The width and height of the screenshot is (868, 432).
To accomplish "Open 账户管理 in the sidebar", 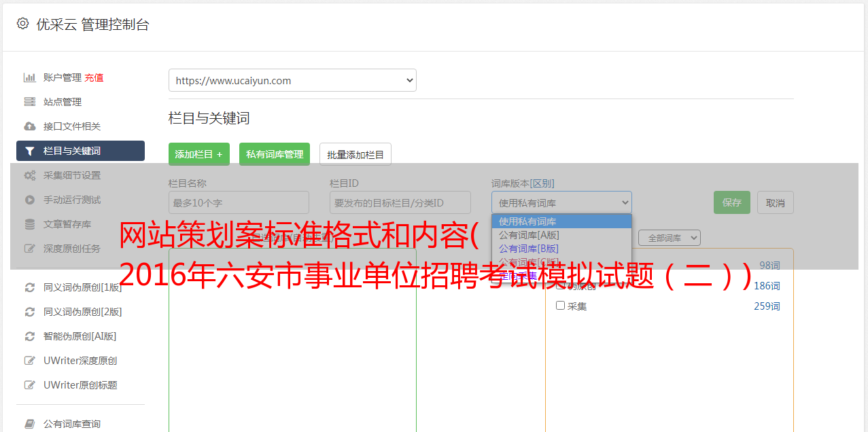I will click(63, 77).
